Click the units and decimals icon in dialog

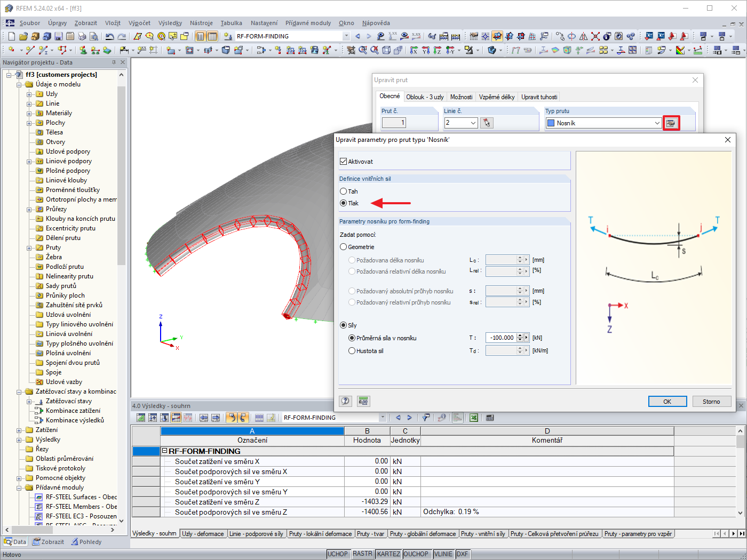363,401
